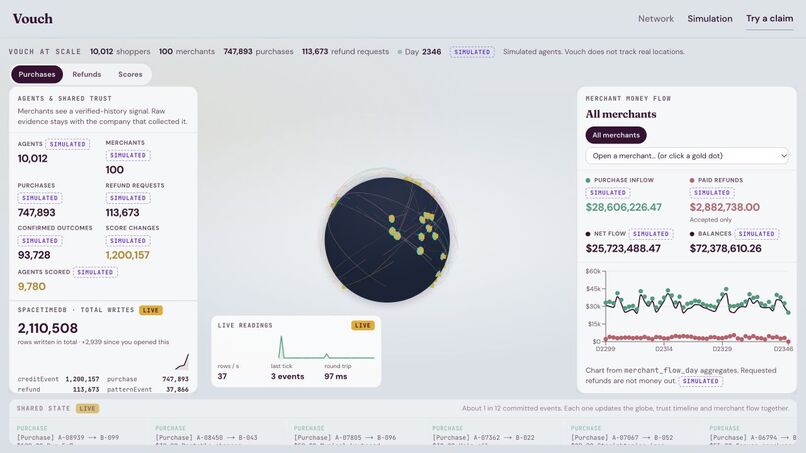Click the LIVE badge beside Shared State
This screenshot has width=806, height=453.
pos(87,408)
